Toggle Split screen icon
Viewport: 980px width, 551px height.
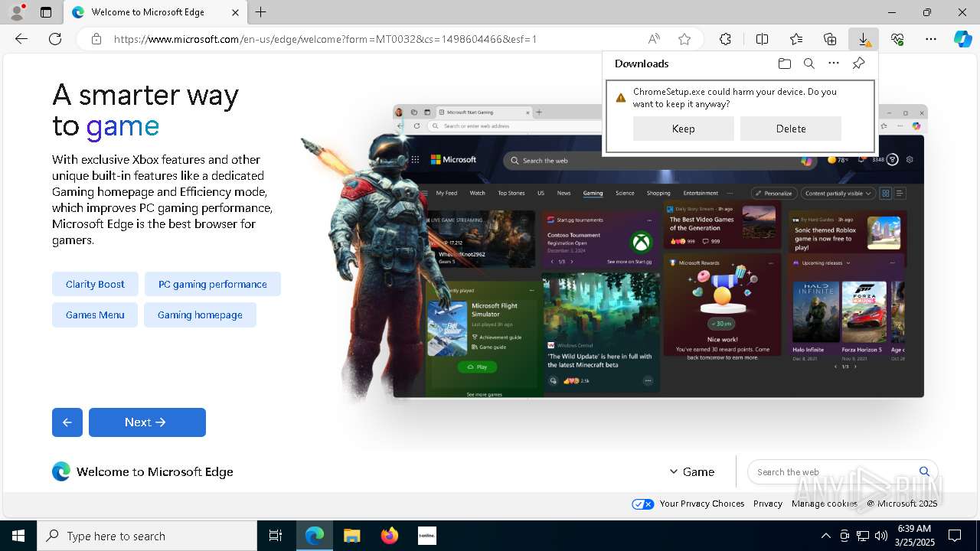762,39
